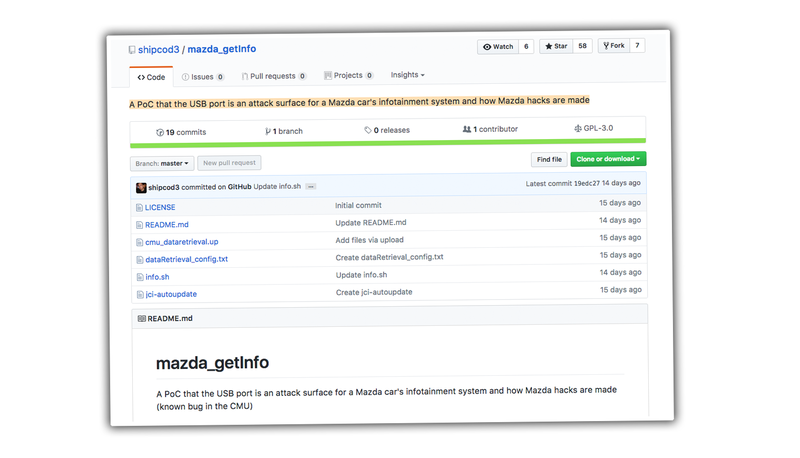This screenshot has height=458, width=800.
Task: Open the LICENSE file
Action: click(160, 207)
